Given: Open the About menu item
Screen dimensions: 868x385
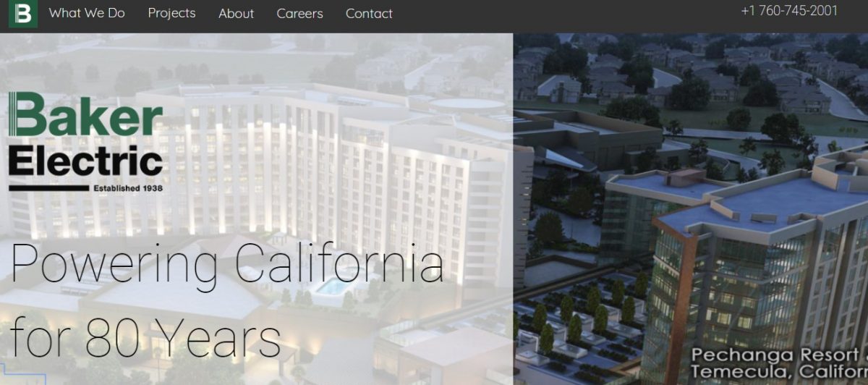Looking at the screenshot, I should tap(236, 13).
